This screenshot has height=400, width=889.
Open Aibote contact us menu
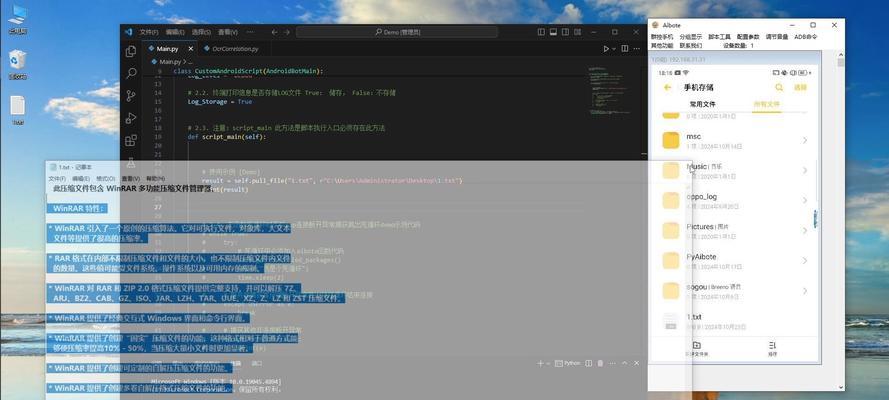click(x=691, y=45)
